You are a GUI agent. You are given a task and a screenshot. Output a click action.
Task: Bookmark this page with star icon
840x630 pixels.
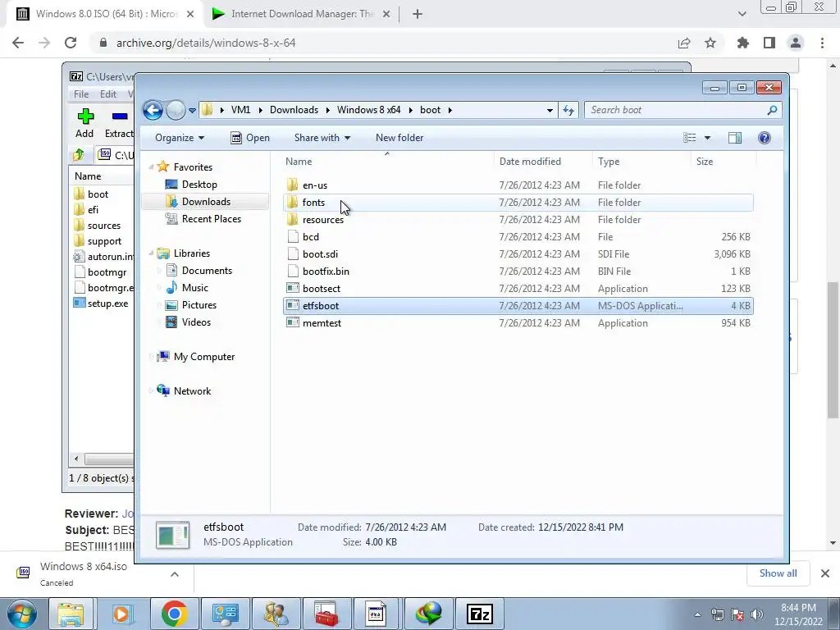click(x=710, y=43)
